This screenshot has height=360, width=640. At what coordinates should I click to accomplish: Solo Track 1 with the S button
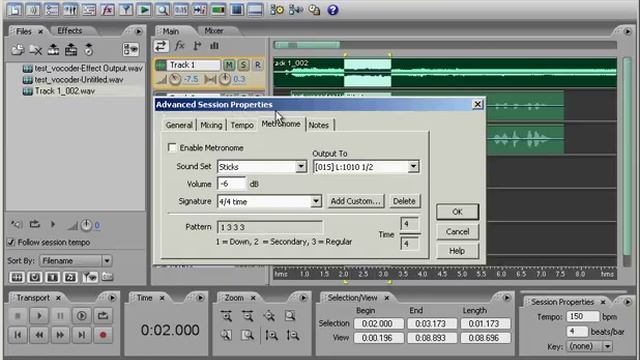coord(244,65)
